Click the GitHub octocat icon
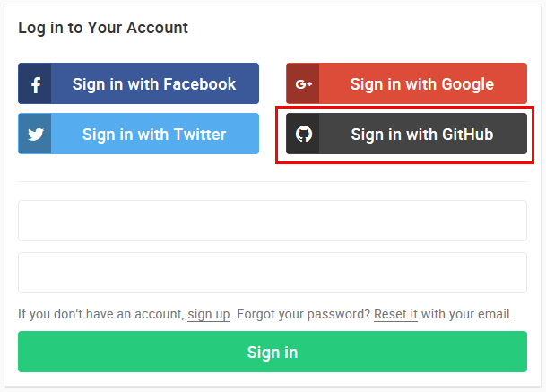The height and width of the screenshot is (392, 546). 303,135
